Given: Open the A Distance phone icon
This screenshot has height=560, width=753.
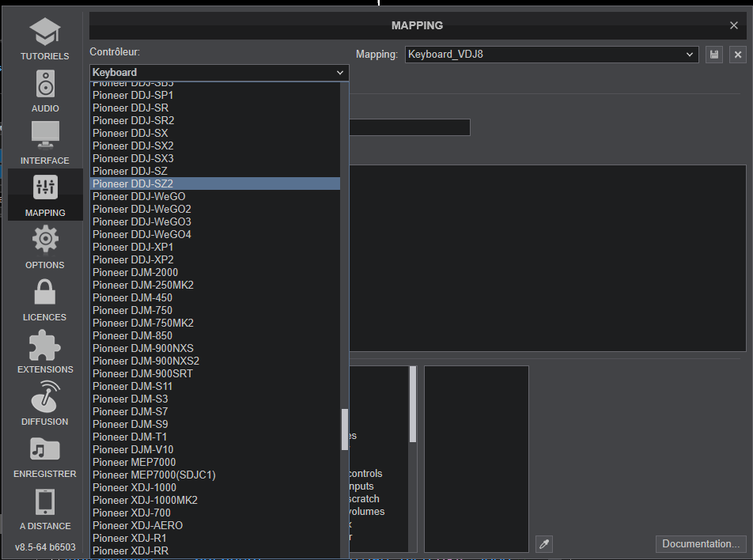Looking at the screenshot, I should point(45,502).
